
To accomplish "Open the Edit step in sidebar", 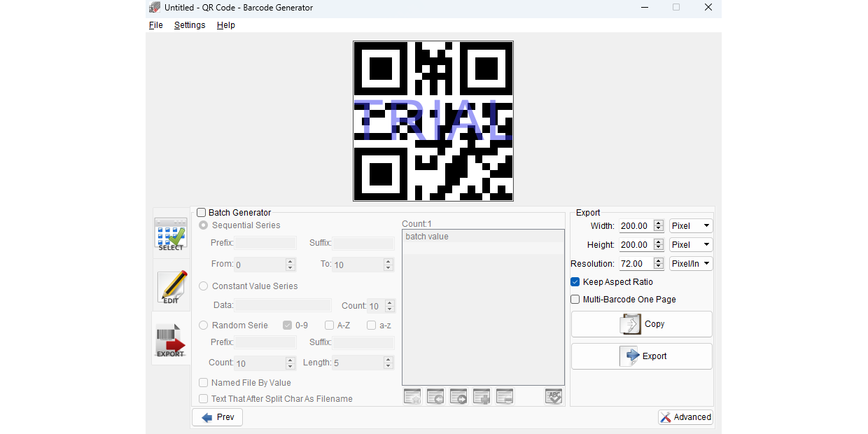I will click(171, 287).
